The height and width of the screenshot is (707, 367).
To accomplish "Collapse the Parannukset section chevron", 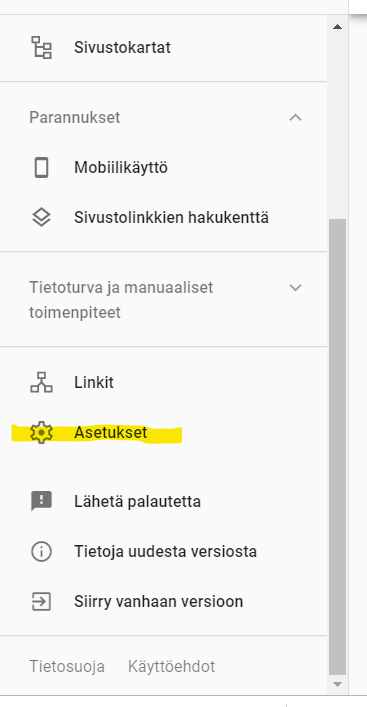I will click(x=295, y=118).
